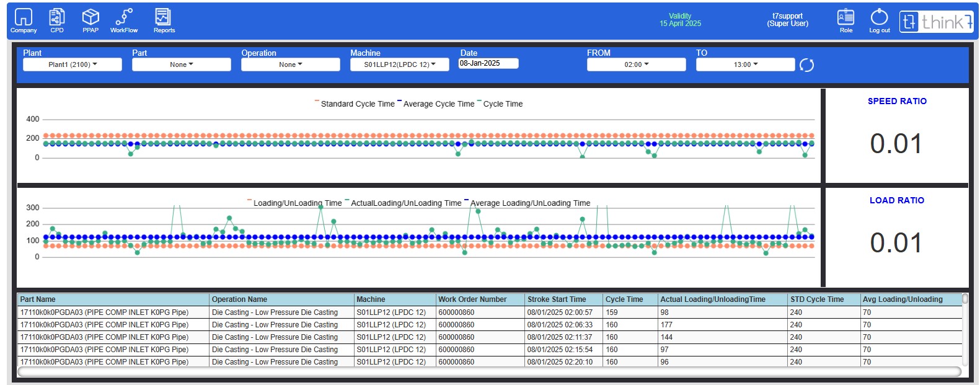Open the FROM time dropdown showing 02:00
Viewport: 980px width, 385px height.
[x=637, y=64]
